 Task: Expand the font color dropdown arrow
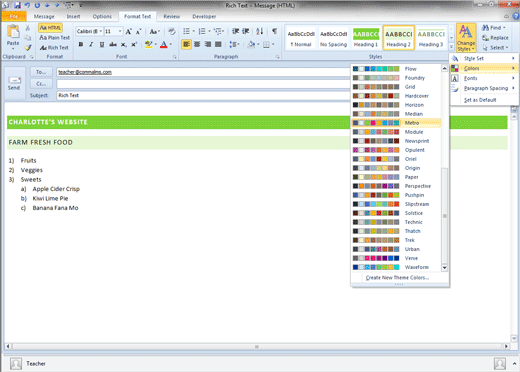(171, 44)
